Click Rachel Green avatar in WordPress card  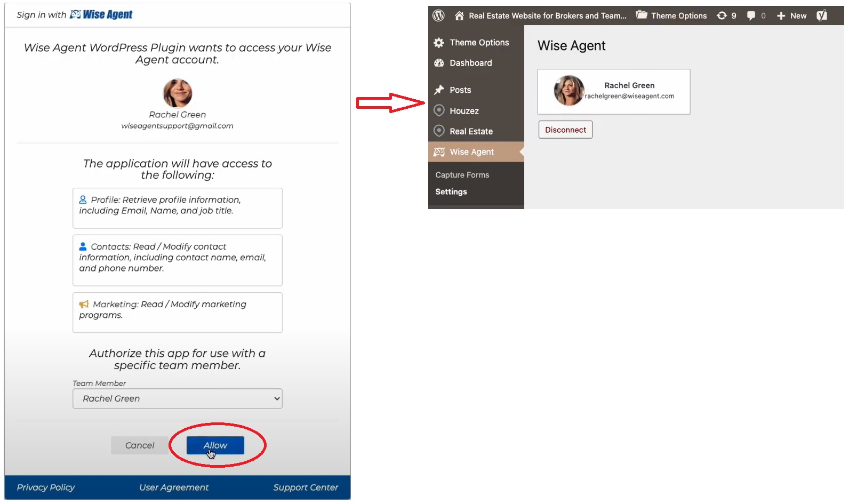tap(569, 91)
